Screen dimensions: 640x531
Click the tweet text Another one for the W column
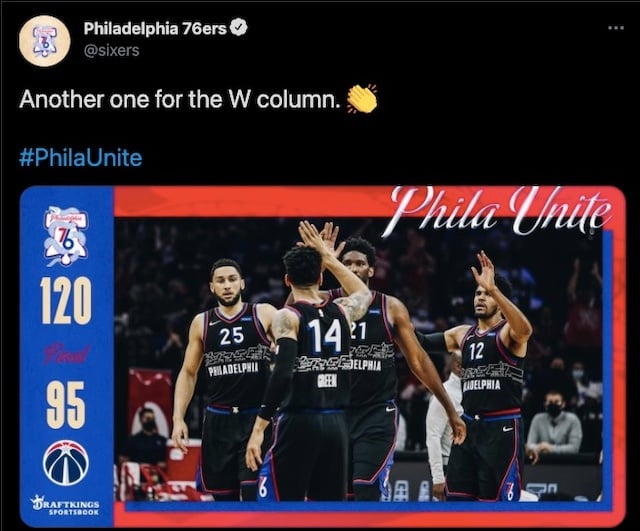[180, 99]
